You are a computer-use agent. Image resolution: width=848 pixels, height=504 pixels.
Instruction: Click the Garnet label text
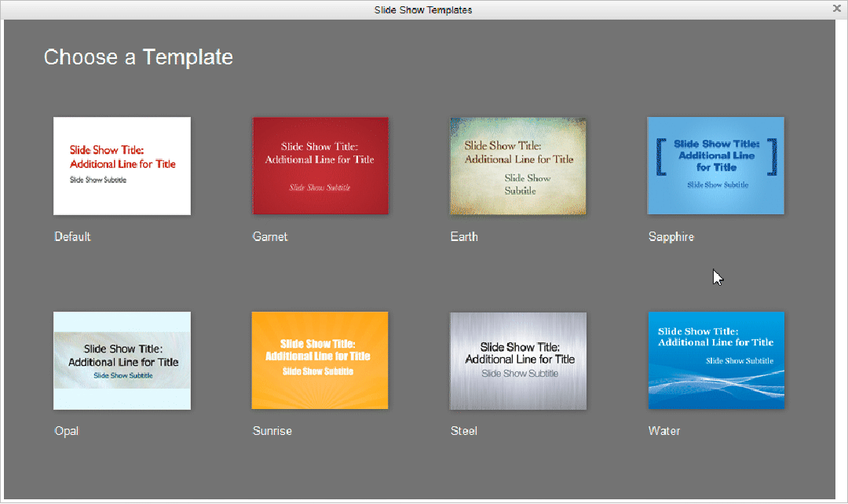(270, 236)
